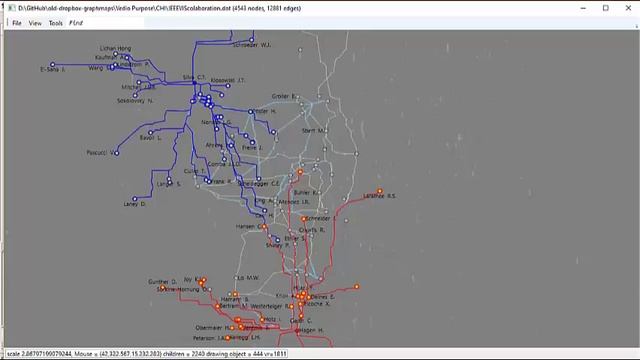The image size is (640, 360).
Task: Open the Find menu item
Action: click(76, 23)
